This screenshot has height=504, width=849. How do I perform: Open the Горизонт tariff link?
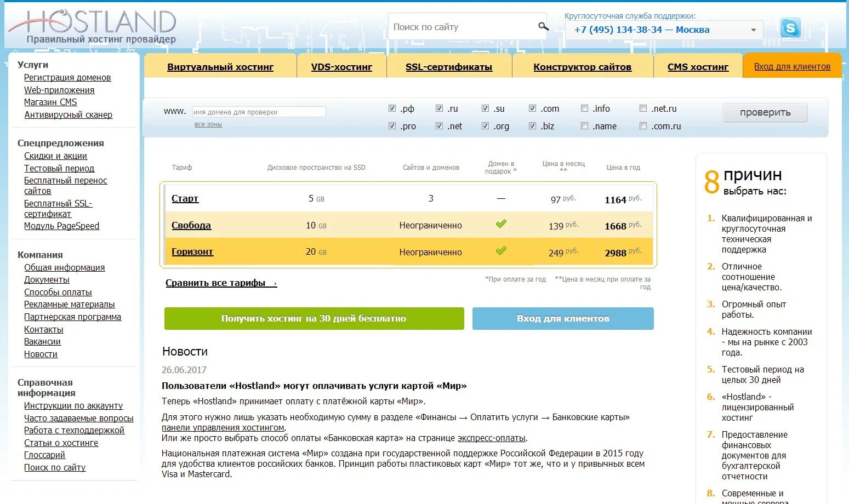pyautogui.click(x=192, y=252)
